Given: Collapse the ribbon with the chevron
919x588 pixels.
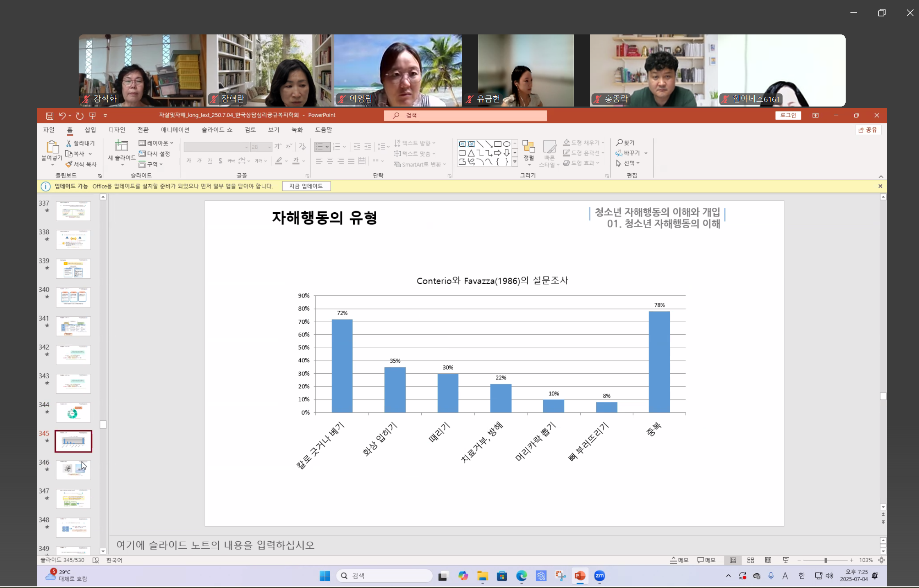Looking at the screenshot, I should (x=881, y=177).
